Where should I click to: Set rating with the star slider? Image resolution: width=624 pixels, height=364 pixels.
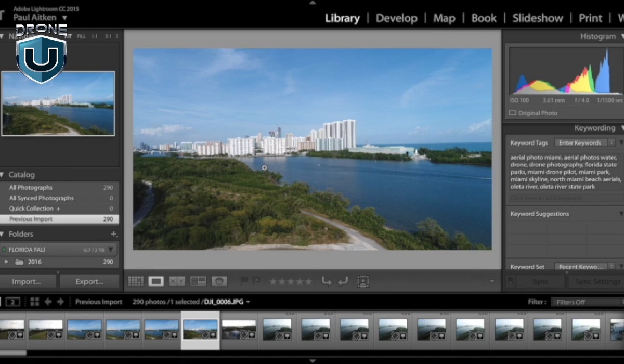[x=290, y=281]
